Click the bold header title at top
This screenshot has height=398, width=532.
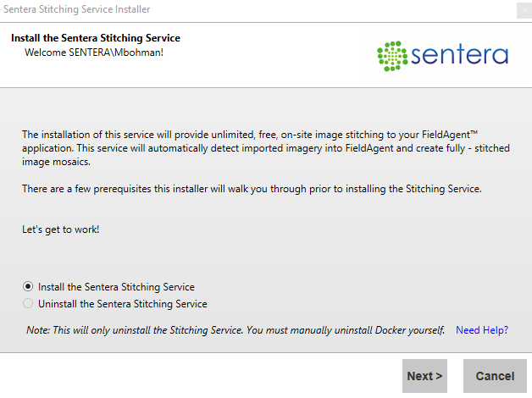95,38
